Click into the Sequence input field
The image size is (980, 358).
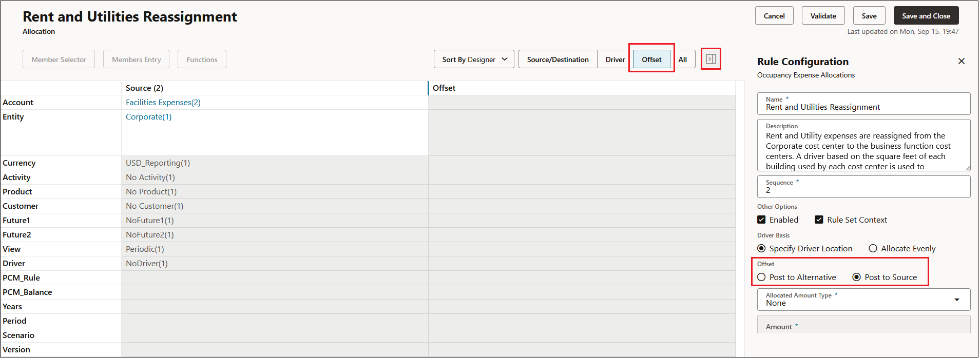tap(864, 187)
